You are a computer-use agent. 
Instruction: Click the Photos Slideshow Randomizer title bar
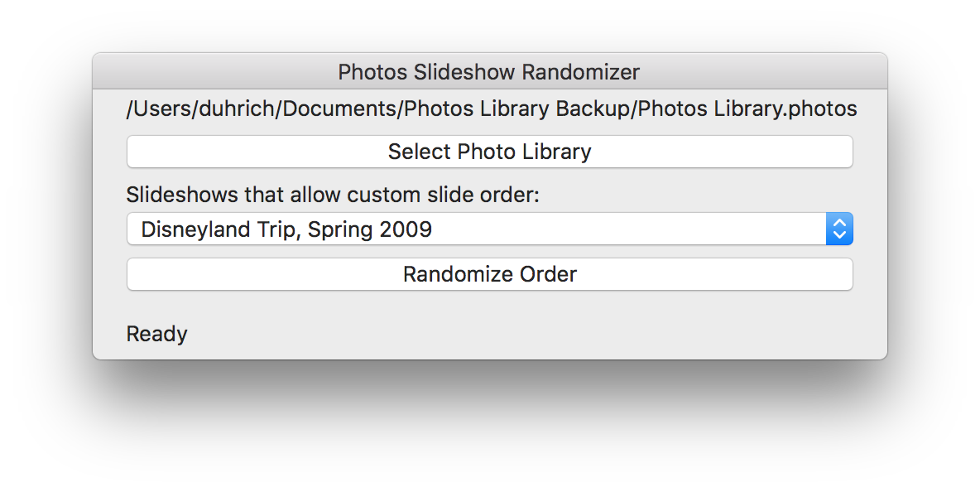pyautogui.click(x=489, y=72)
